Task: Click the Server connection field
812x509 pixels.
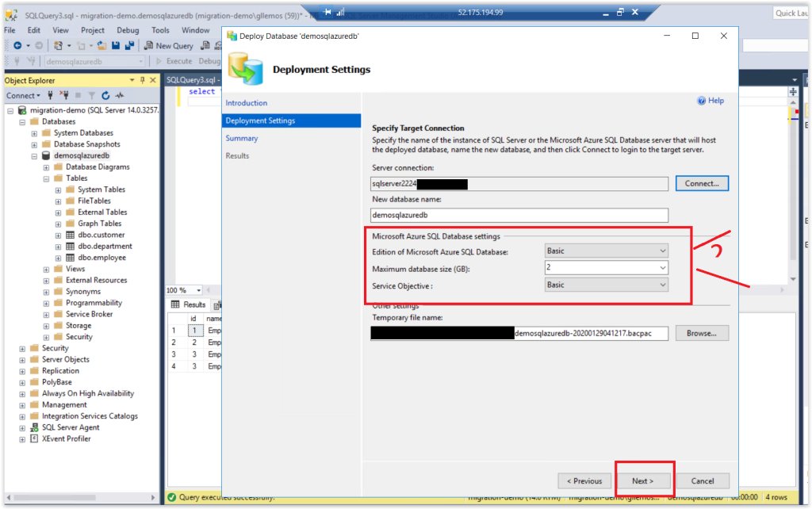Action: [x=519, y=184]
